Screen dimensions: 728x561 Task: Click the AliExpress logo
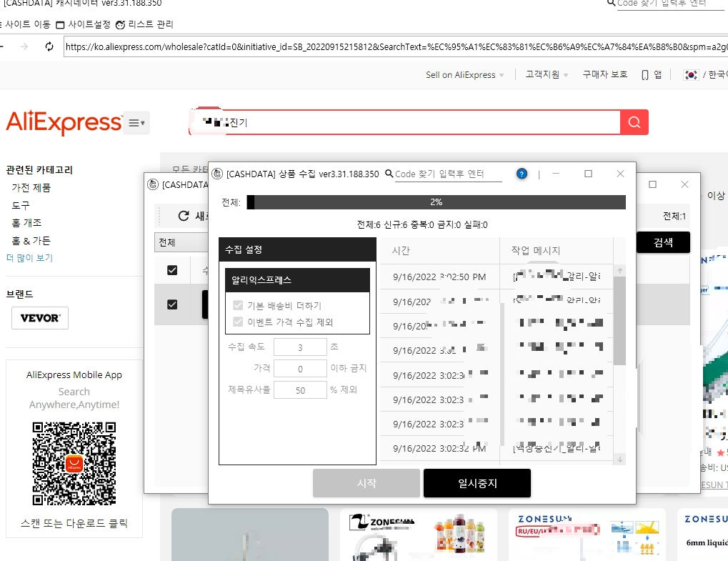(64, 122)
